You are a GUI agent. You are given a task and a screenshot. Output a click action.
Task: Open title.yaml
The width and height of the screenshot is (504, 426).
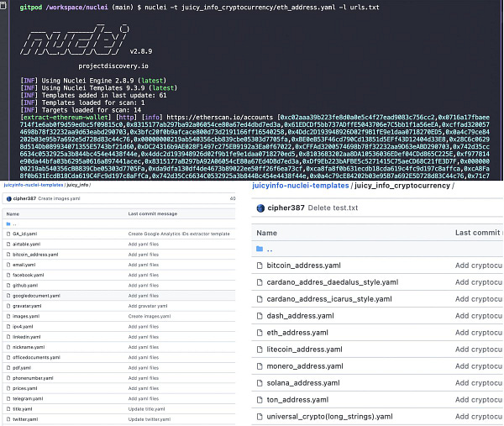[22, 409]
